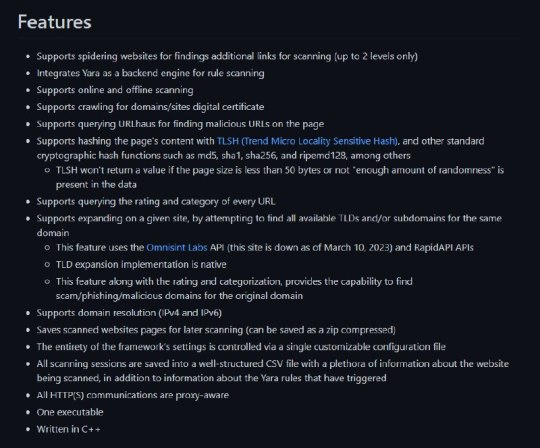Click the 'single customizable configuration file' line
Viewport: 540px width, 448px height.
[x=241, y=347]
